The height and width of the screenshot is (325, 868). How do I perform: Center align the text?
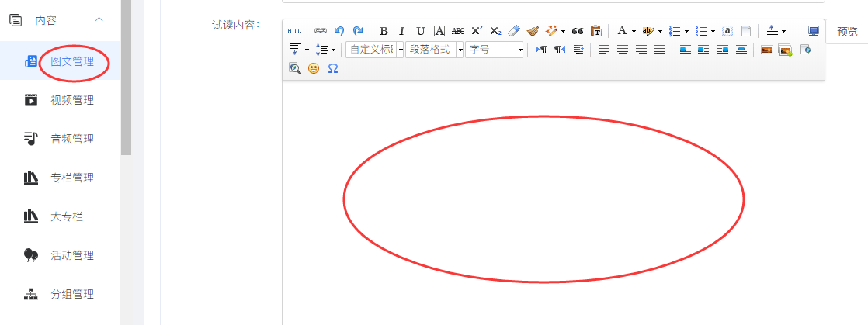click(623, 50)
